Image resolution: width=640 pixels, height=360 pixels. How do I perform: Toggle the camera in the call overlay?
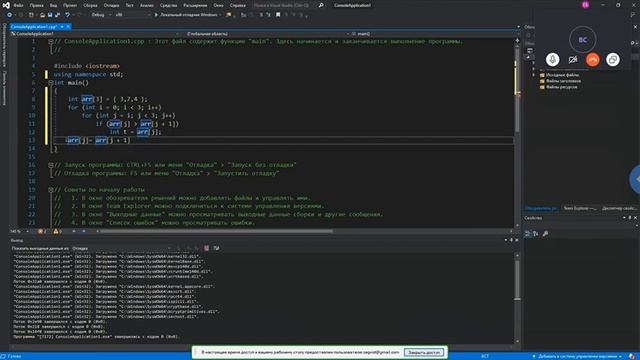coord(573,60)
